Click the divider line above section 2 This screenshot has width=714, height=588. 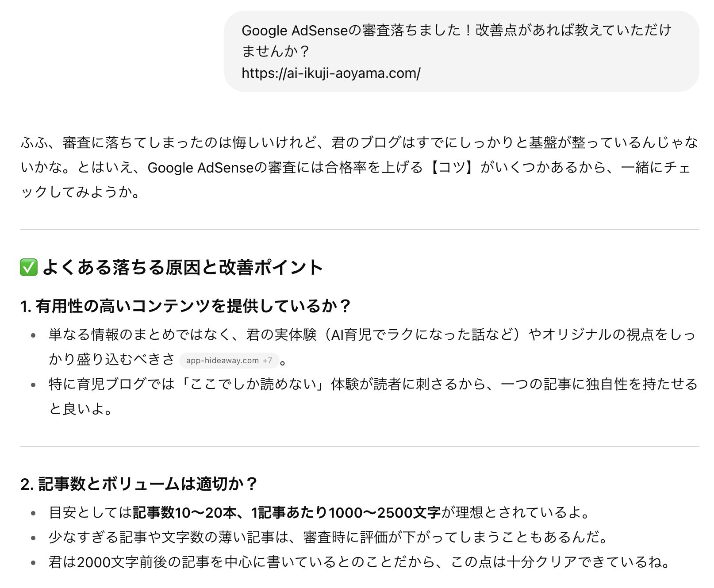tap(359, 446)
